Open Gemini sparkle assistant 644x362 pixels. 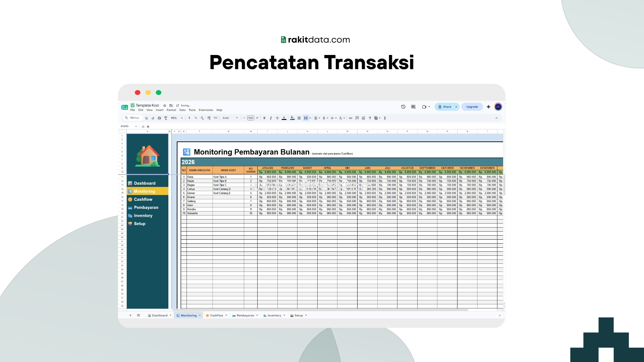click(x=488, y=107)
